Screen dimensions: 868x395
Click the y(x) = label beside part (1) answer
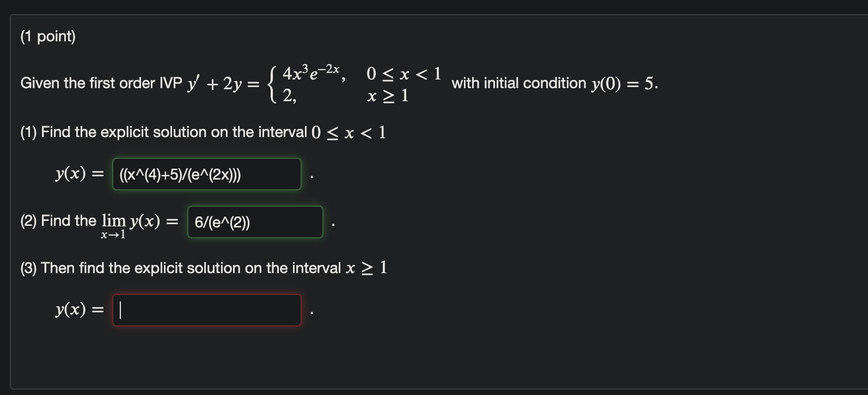[x=78, y=174]
